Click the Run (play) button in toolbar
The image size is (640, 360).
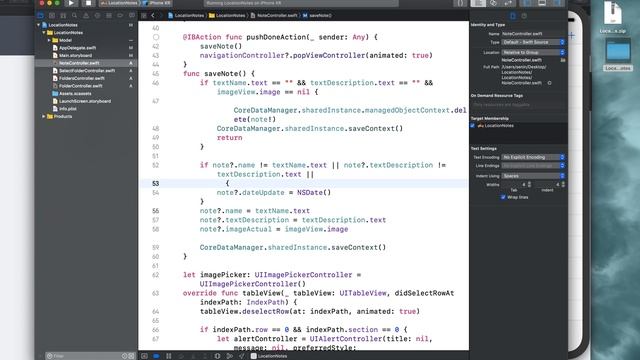coord(71,3)
